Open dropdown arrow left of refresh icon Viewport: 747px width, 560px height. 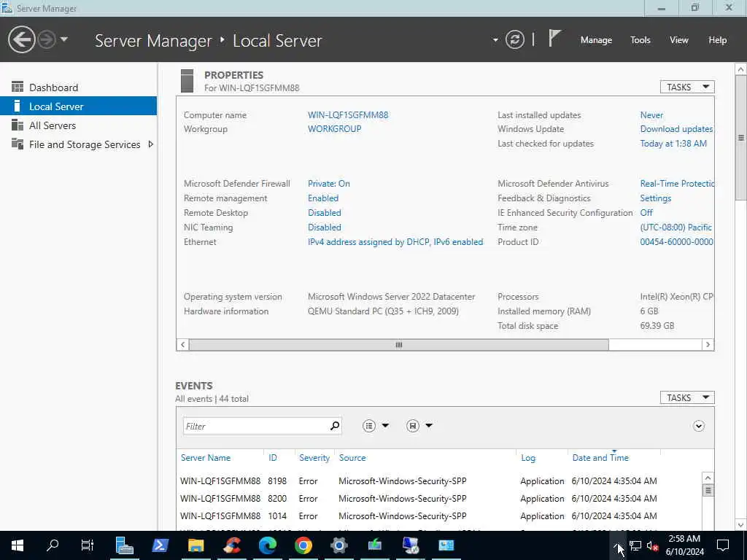click(x=495, y=40)
